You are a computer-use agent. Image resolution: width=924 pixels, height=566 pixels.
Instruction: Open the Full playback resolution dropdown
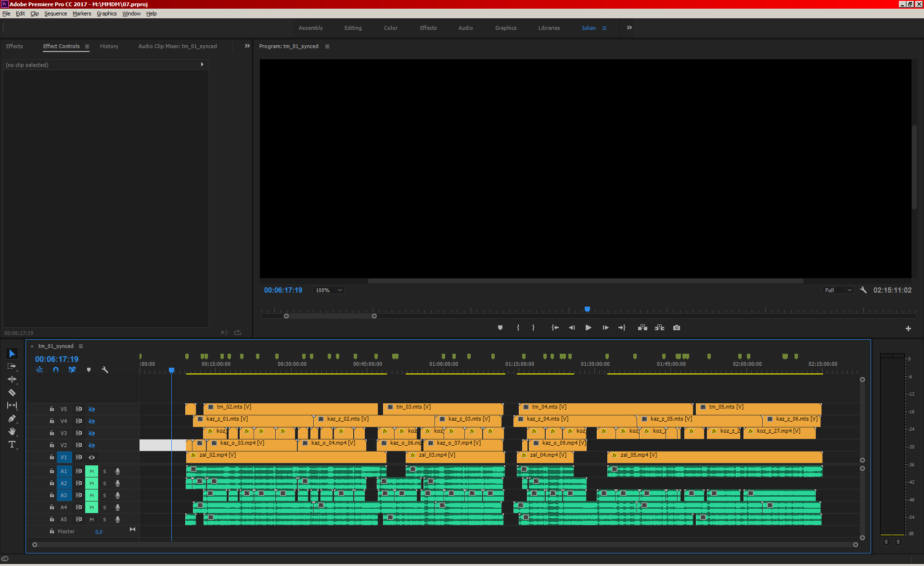[x=838, y=290]
